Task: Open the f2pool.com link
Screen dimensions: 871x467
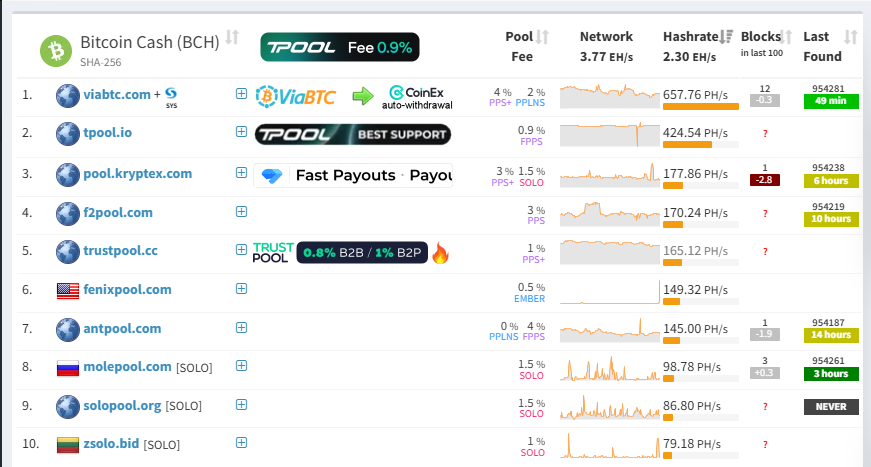Action: pos(118,213)
